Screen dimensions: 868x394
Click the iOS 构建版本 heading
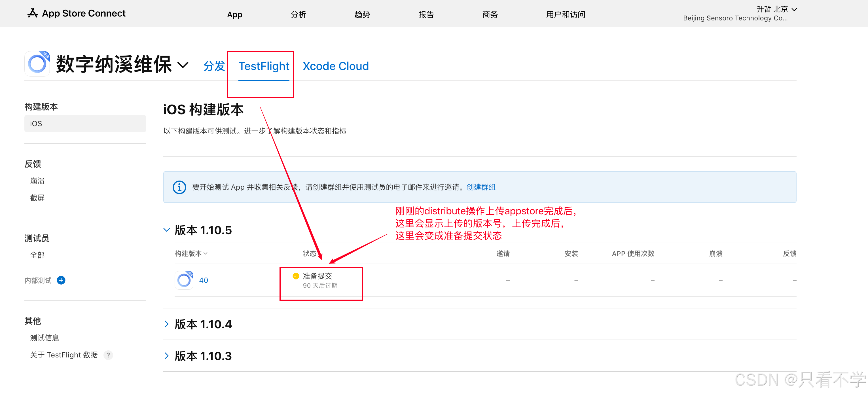pyautogui.click(x=203, y=109)
